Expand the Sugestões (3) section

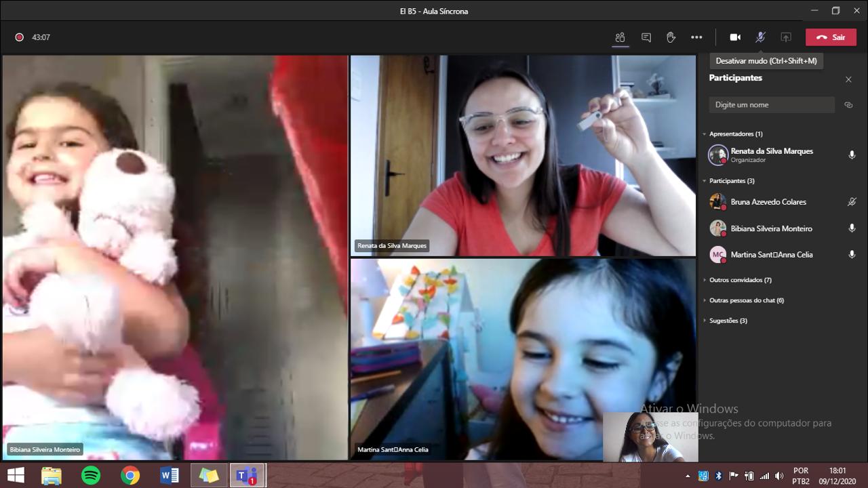click(725, 321)
